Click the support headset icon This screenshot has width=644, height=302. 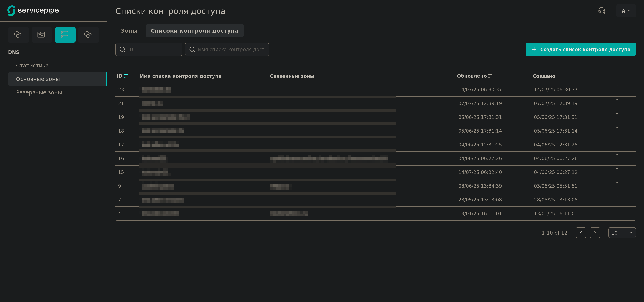pyautogui.click(x=602, y=11)
